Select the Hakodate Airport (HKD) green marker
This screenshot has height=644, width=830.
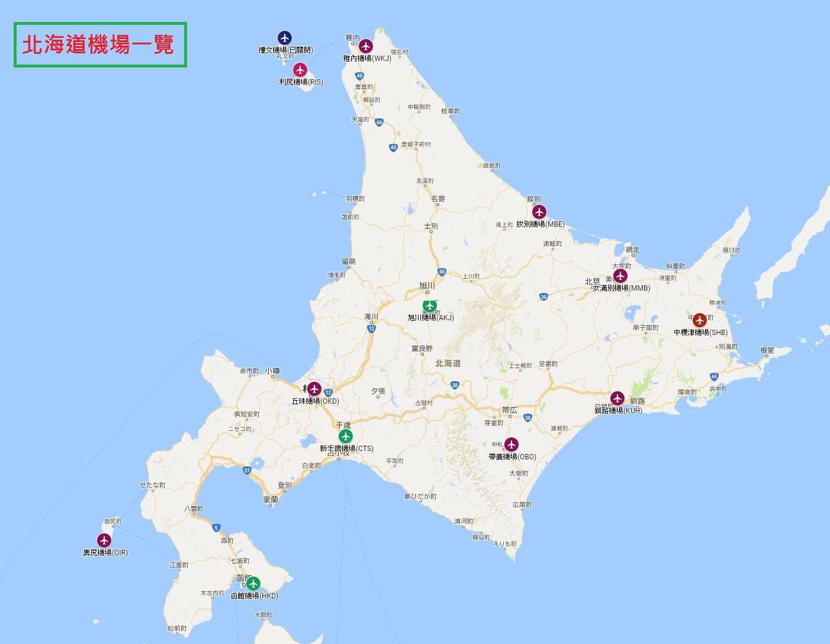point(253,584)
